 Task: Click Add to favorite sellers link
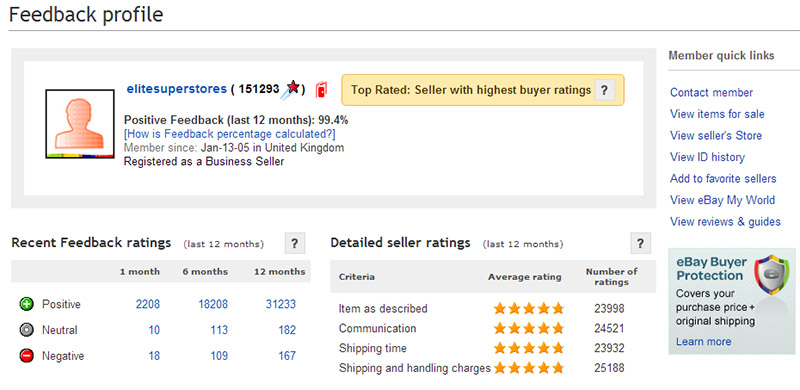(723, 179)
